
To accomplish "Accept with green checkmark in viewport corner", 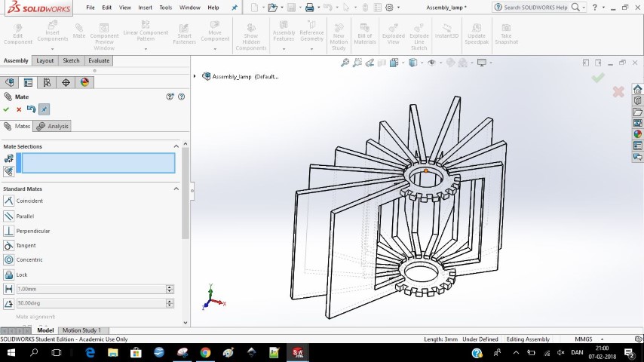I will click(x=598, y=77).
